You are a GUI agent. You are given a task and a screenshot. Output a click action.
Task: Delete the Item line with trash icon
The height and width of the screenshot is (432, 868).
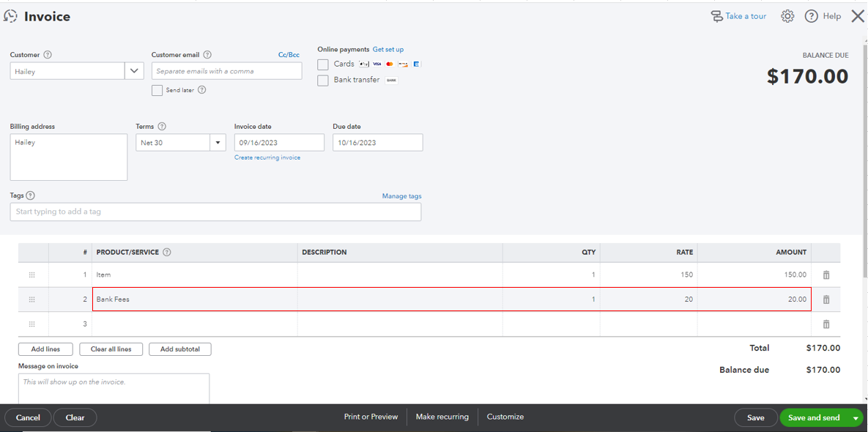coord(826,275)
